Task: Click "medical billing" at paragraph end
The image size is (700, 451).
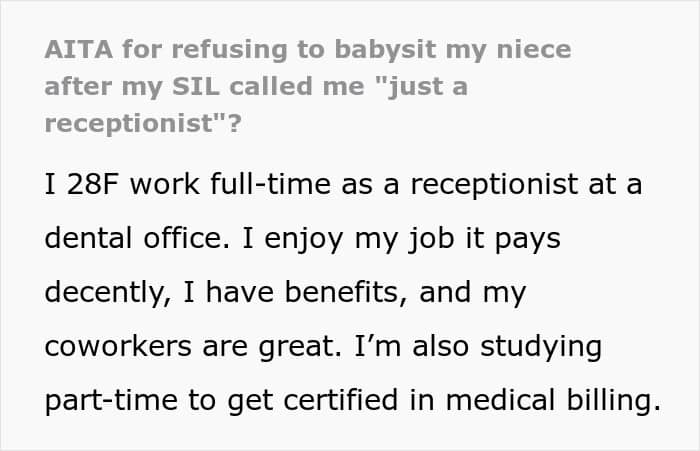Action: click(x=553, y=400)
